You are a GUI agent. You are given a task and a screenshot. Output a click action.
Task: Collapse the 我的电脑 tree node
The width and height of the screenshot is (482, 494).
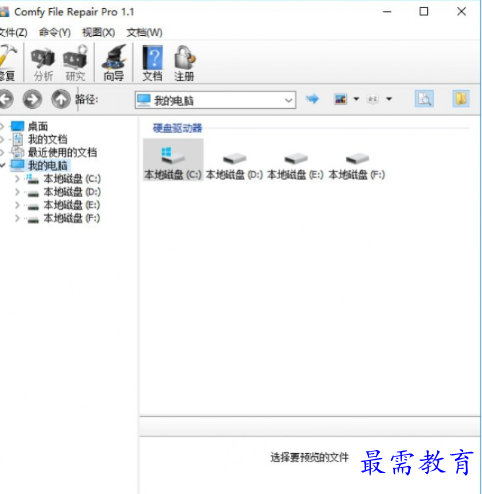pos(3,165)
